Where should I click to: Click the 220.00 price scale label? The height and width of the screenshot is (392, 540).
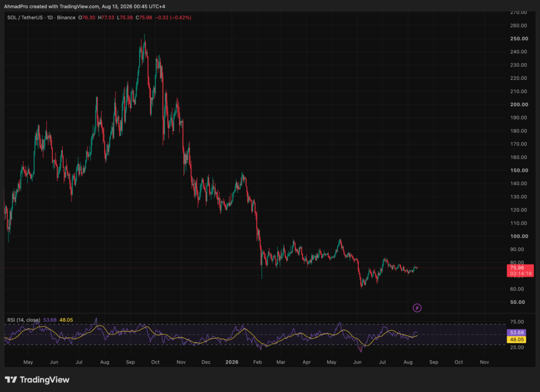pos(519,78)
